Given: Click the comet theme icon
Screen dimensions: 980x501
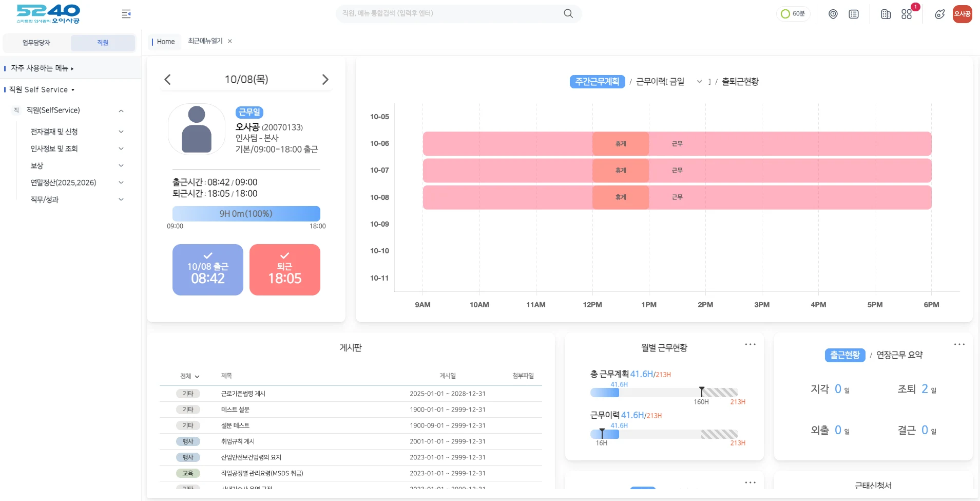Looking at the screenshot, I should [x=940, y=14].
